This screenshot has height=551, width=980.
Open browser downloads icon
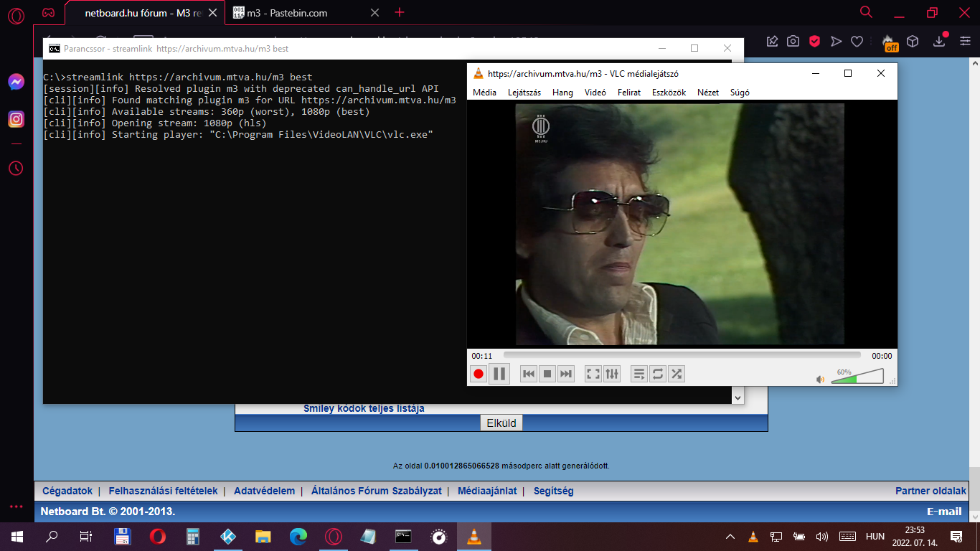tap(940, 41)
